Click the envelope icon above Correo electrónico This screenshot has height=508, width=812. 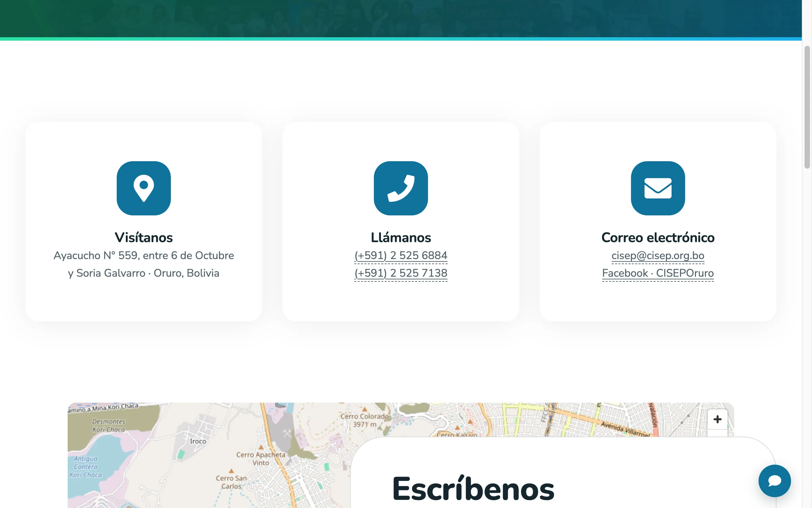[658, 188]
